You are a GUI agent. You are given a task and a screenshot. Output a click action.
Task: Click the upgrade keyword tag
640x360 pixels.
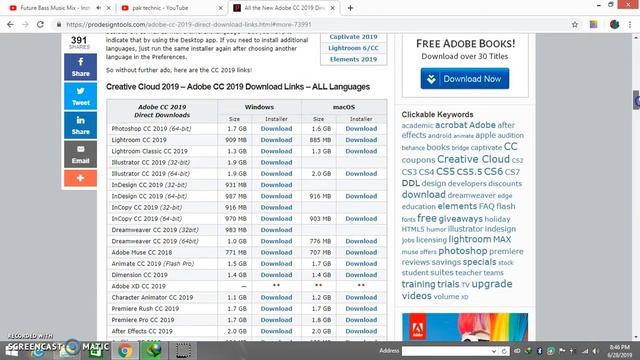pos(491,284)
